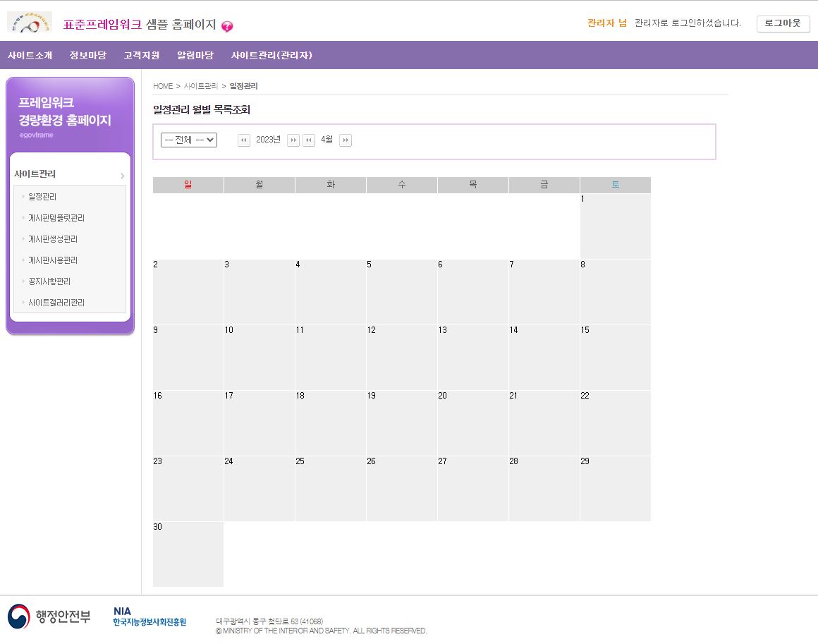Select April 15 cell in the calendar
This screenshot has height=644, width=818.
tap(615, 358)
